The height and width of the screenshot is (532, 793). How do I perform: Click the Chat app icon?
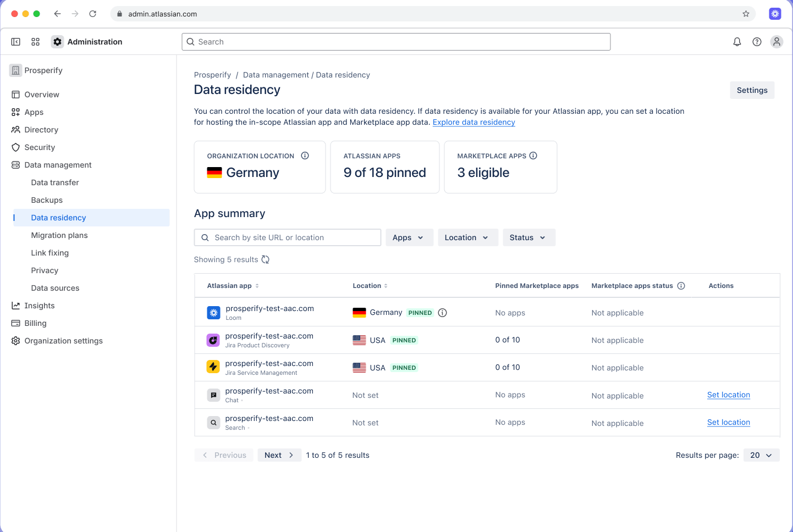click(x=213, y=395)
